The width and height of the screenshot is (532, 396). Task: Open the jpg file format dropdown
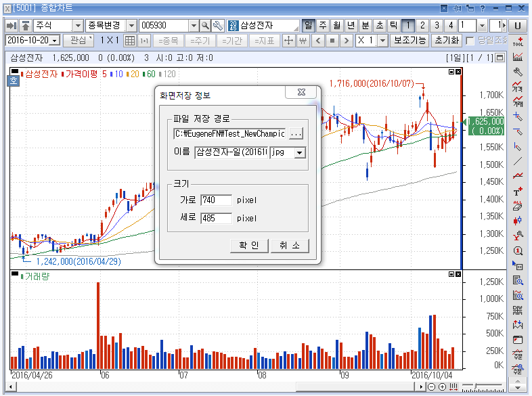pos(299,153)
